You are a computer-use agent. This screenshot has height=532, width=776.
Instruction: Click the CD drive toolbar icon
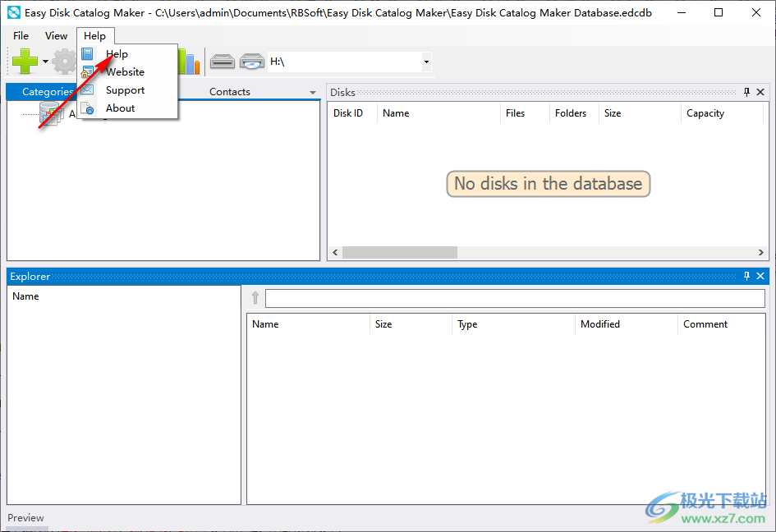252,62
